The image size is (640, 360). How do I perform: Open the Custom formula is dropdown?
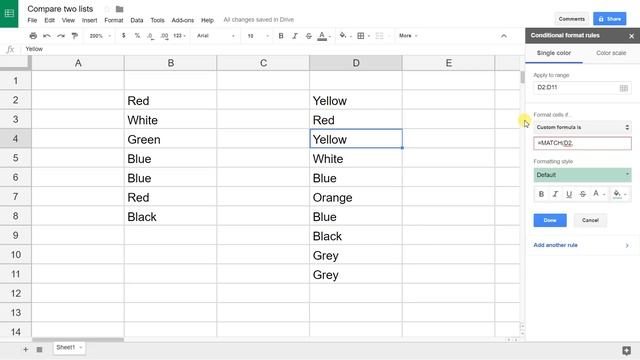582,127
